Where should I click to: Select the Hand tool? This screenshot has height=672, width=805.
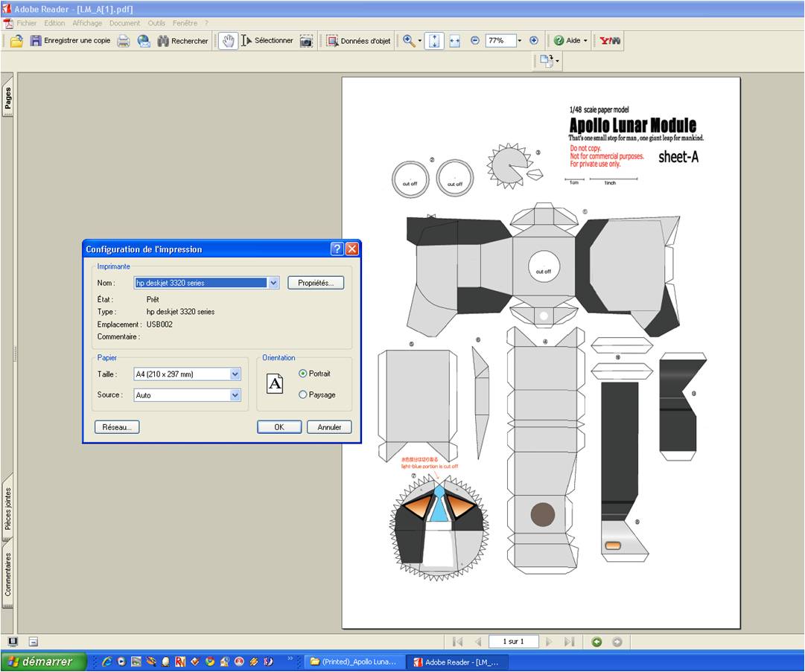tap(228, 41)
